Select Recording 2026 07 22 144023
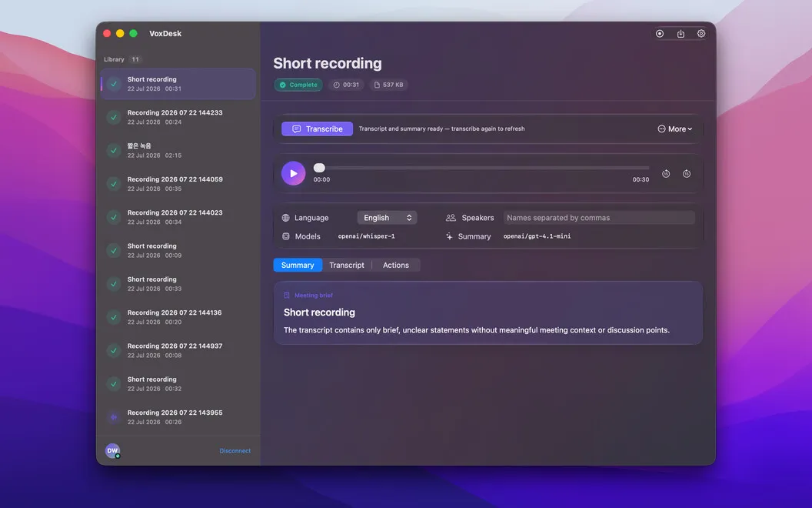812x508 pixels. click(x=178, y=217)
